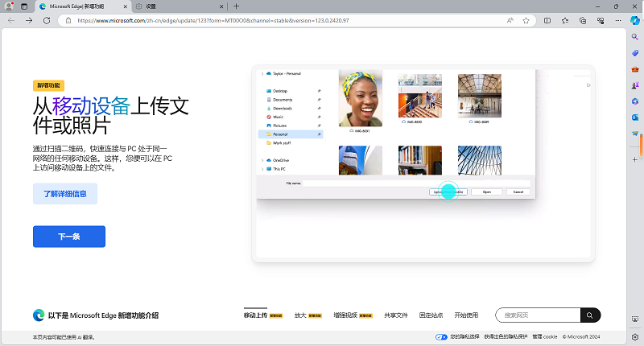This screenshot has height=346, width=644.
Task: Open sidebar Search tool
Action: 635,37
